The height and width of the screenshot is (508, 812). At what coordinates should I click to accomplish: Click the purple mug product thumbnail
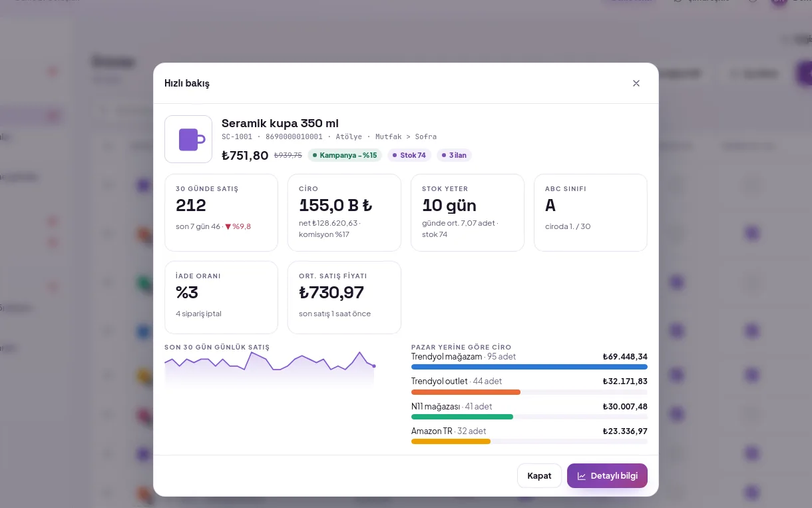188,139
